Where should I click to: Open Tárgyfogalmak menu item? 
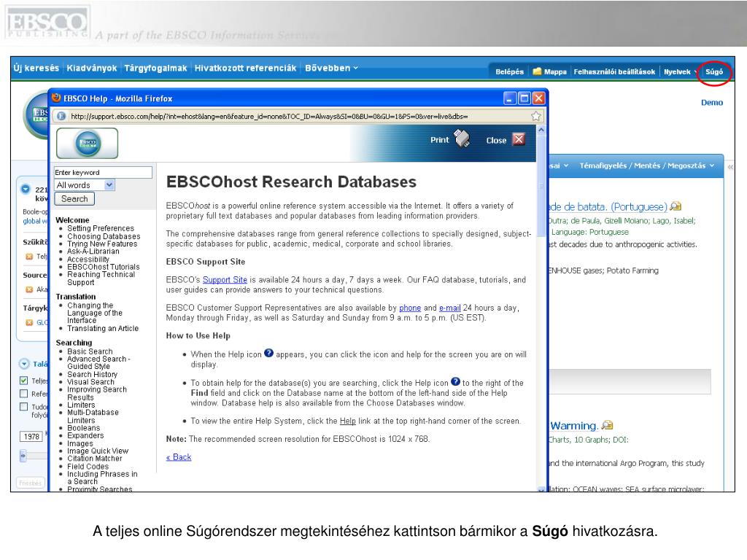pyautogui.click(x=155, y=68)
